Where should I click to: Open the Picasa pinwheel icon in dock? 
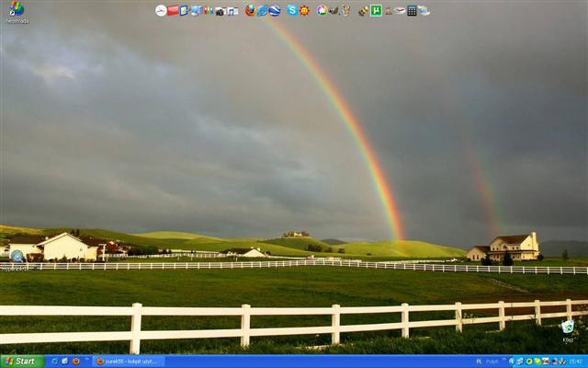pyautogui.click(x=322, y=10)
